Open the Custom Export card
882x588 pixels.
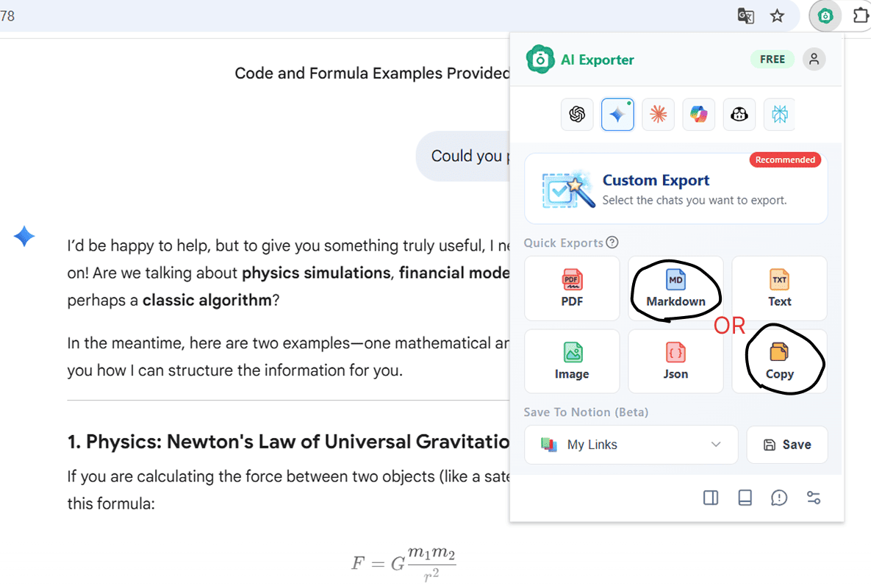(675, 189)
